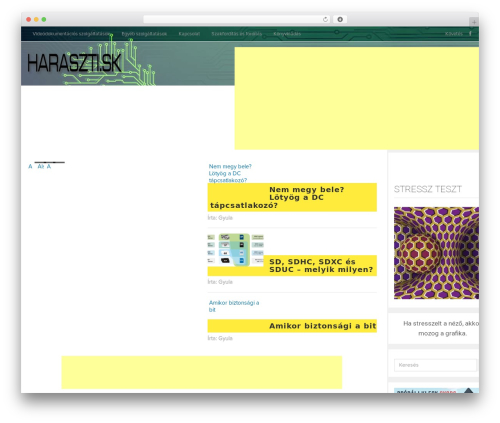
Task: Open Szakfordítás és fordítás menu
Action: click(x=237, y=34)
